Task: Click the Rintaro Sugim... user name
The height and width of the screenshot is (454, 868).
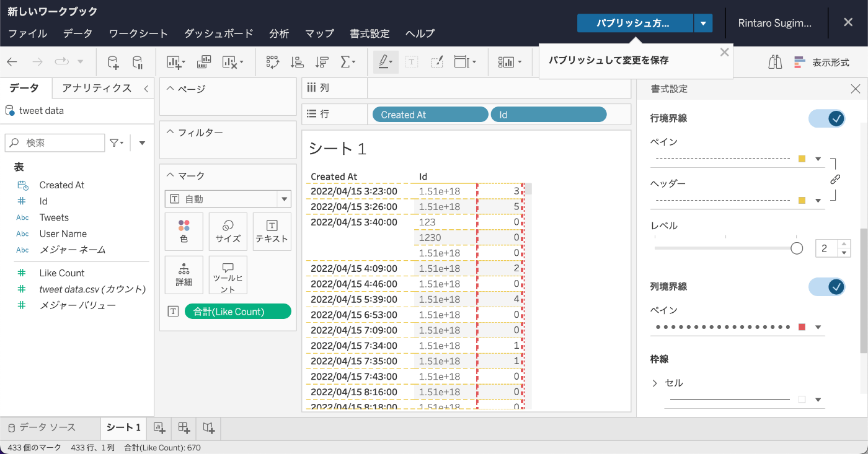Action: click(774, 23)
